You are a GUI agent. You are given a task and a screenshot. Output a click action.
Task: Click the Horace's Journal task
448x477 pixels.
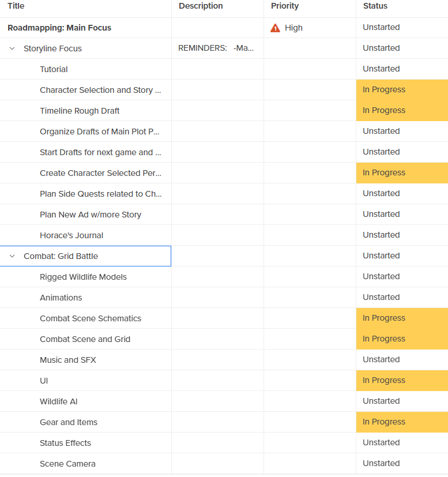tap(71, 235)
